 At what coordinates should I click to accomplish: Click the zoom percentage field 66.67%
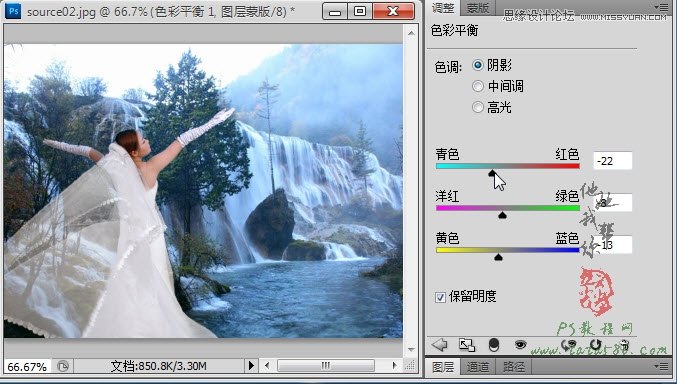click(x=27, y=367)
